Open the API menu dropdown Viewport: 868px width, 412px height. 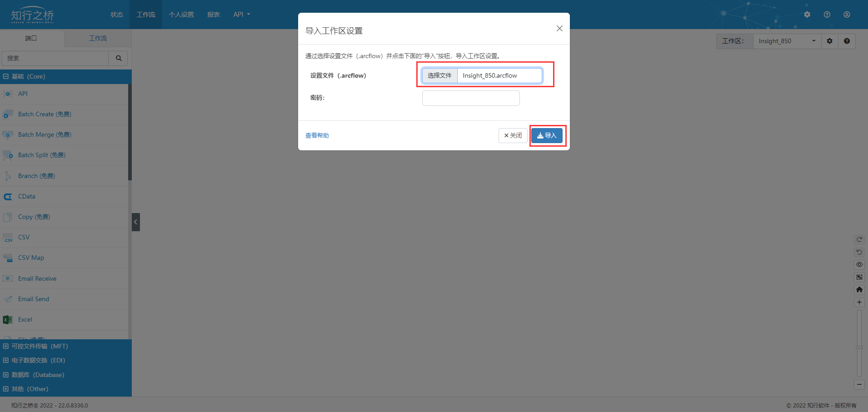(242, 15)
